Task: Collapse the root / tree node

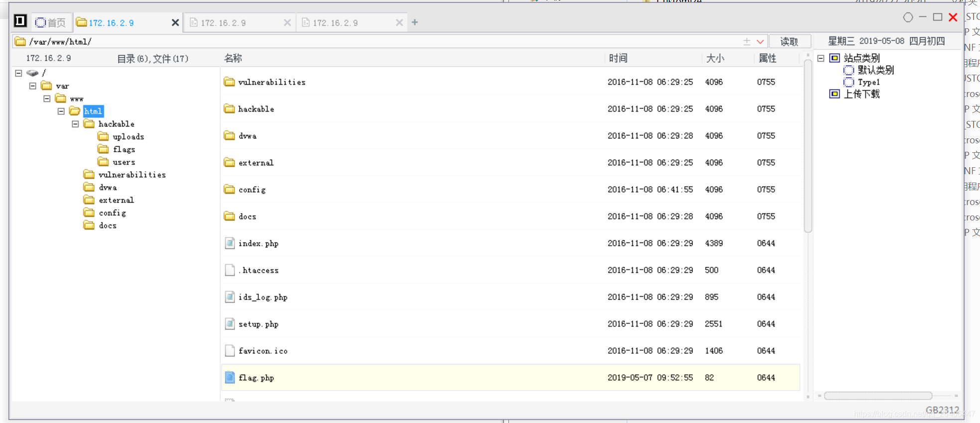Action: point(18,73)
